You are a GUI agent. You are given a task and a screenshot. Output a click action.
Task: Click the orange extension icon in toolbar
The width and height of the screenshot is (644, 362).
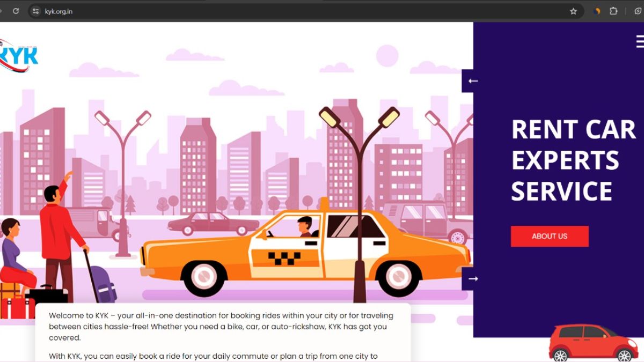click(x=597, y=11)
